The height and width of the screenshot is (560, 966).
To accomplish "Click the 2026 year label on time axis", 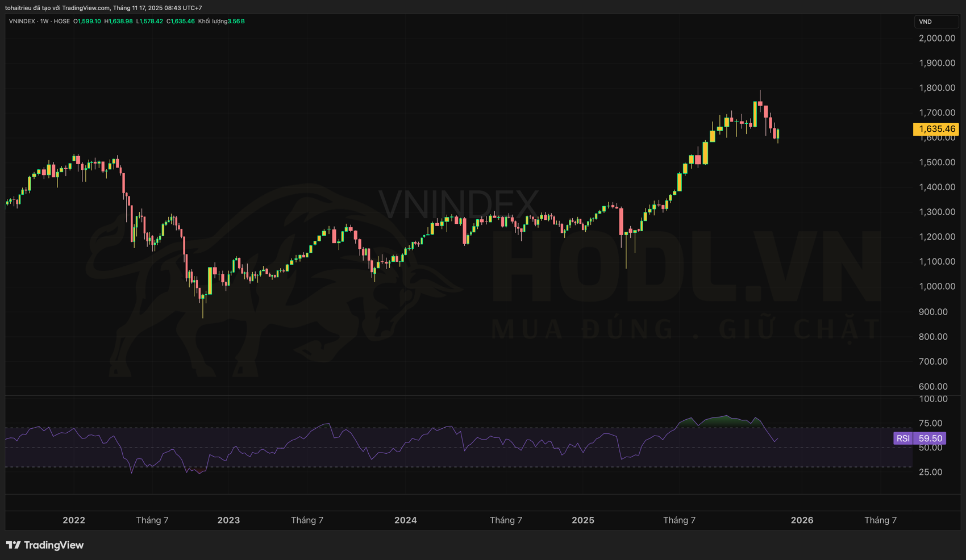I will [802, 520].
